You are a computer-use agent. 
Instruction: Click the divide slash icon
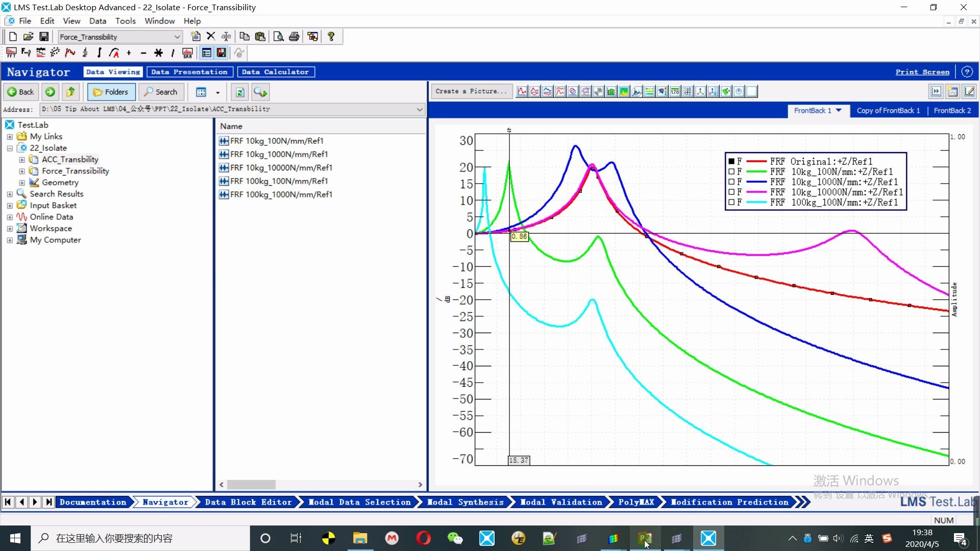(173, 53)
